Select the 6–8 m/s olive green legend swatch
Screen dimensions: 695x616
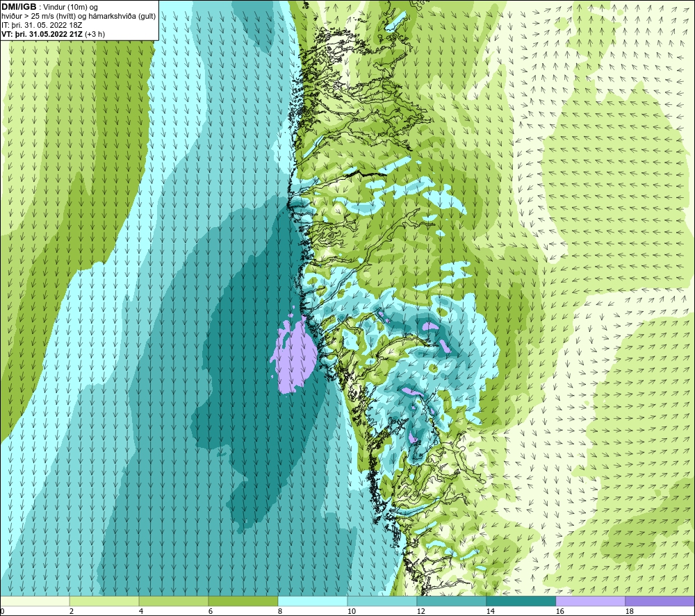(243, 601)
